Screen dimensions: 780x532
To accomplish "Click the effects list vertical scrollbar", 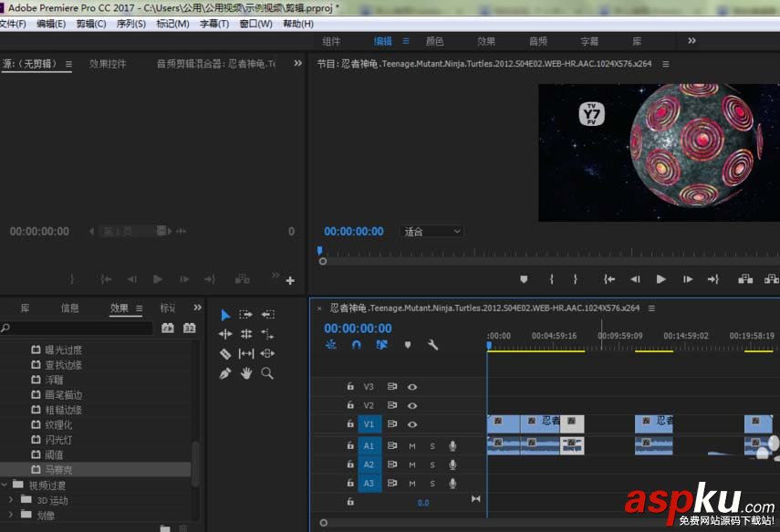I will [195, 463].
